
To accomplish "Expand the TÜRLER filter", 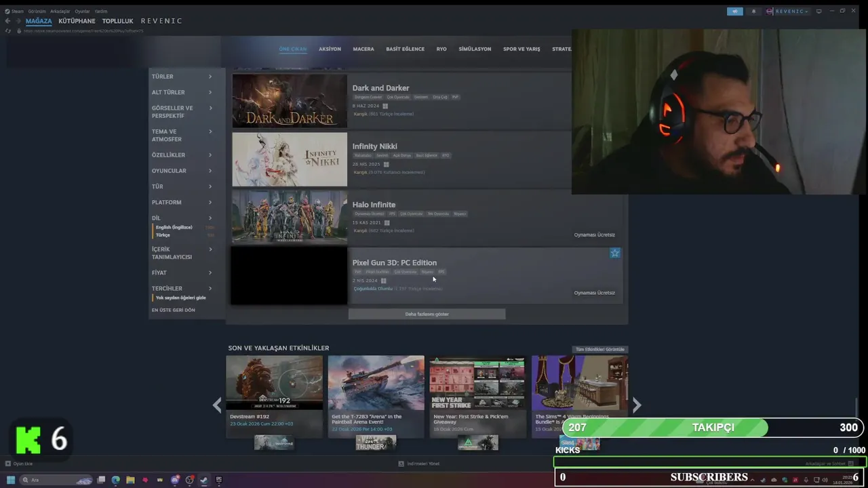I will (182, 77).
